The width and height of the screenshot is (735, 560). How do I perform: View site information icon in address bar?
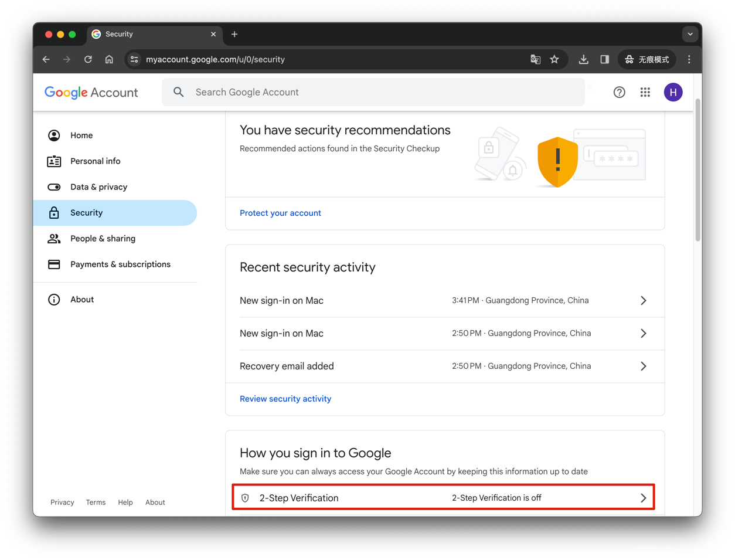tap(134, 59)
